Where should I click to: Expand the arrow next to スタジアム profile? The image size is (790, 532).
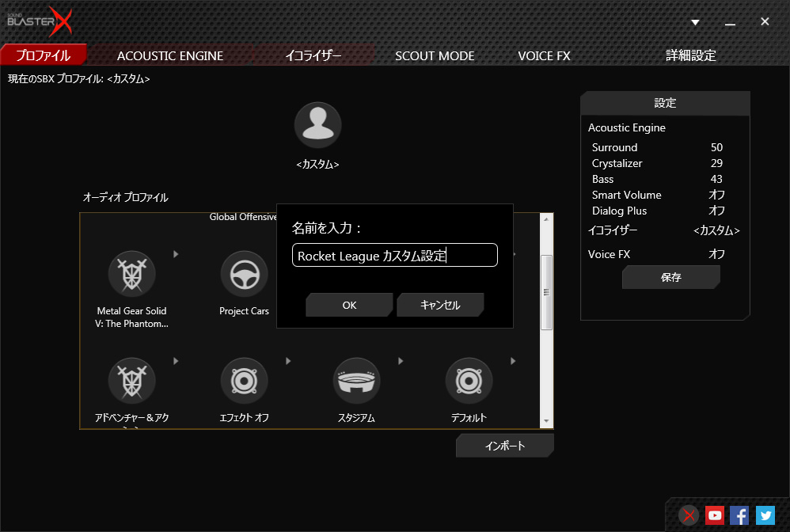click(x=401, y=361)
